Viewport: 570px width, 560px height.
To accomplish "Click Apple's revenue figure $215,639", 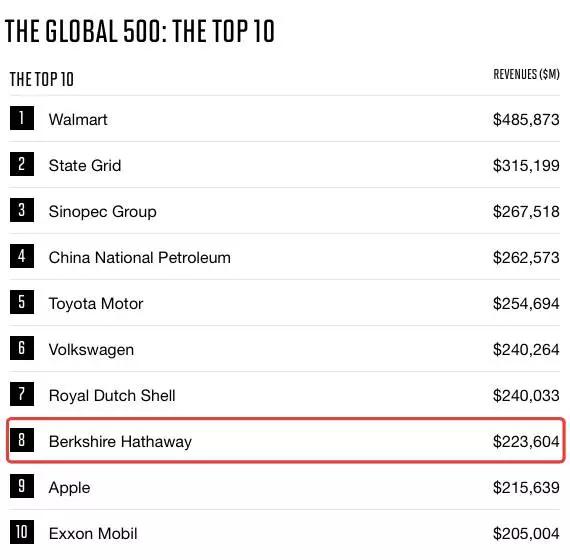I will click(x=526, y=488).
